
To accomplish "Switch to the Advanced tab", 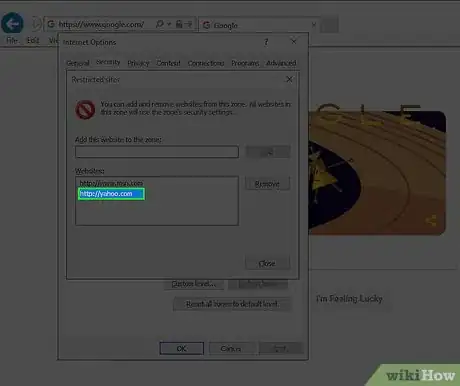I will (281, 63).
